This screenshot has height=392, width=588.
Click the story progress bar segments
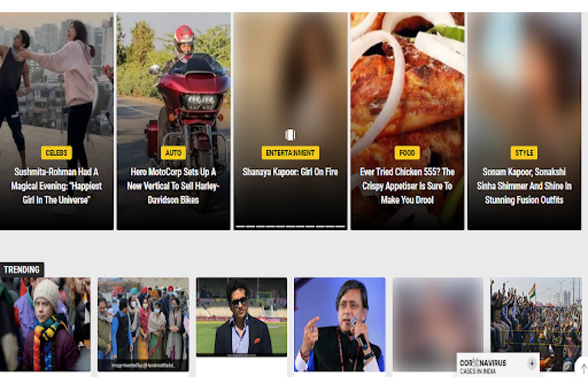coord(290,227)
